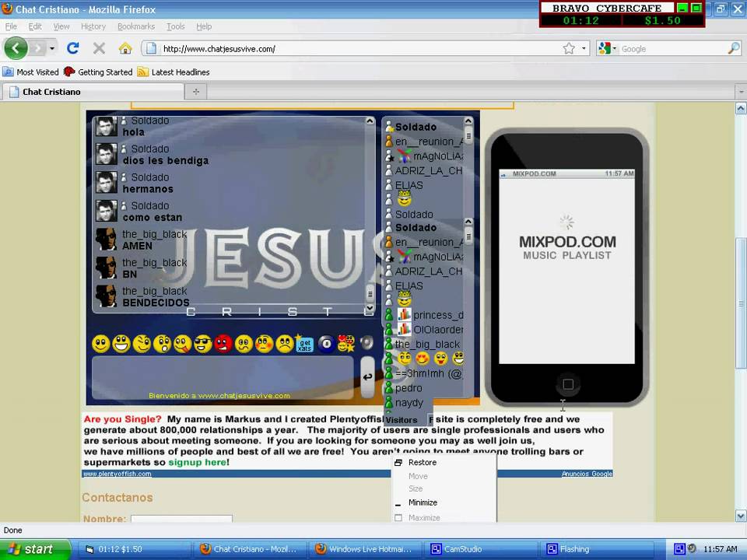Viewport: 747px width, 560px height.
Task: Open the bookmark star dropdown arrow
Action: [584, 48]
